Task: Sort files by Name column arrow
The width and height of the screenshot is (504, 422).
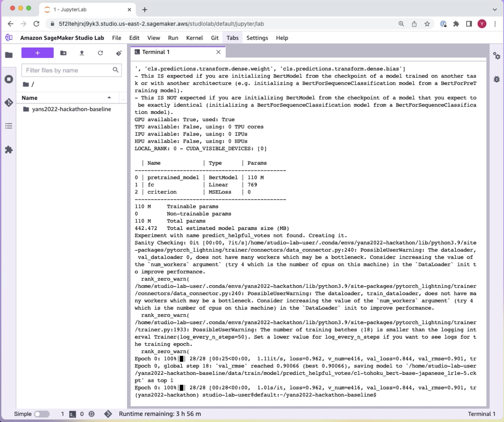Action: click(x=109, y=98)
